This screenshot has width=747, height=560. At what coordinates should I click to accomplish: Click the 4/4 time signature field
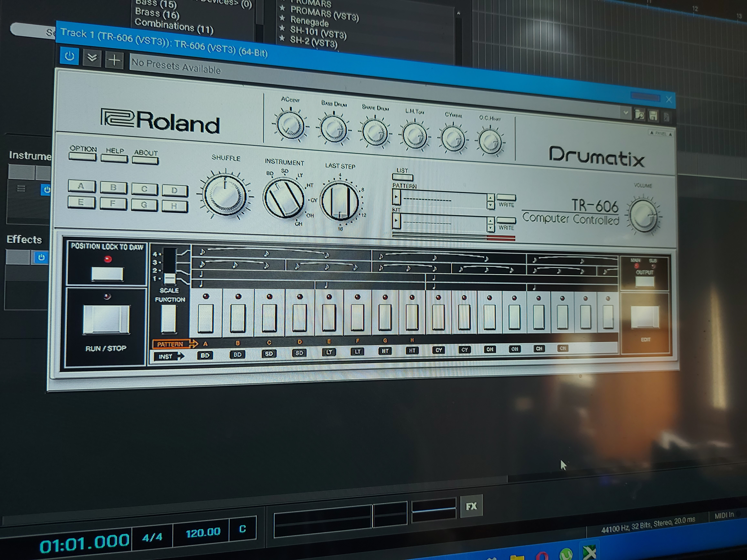(x=152, y=537)
